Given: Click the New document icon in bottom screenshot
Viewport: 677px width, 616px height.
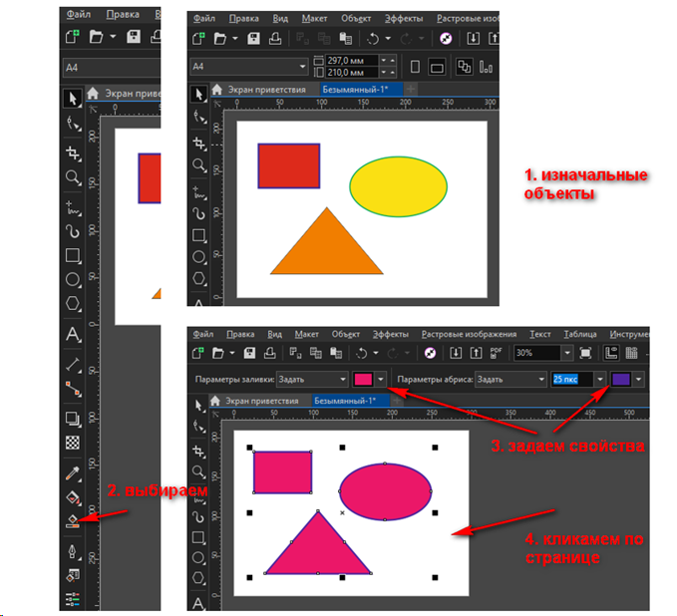Looking at the screenshot, I should click(x=198, y=353).
